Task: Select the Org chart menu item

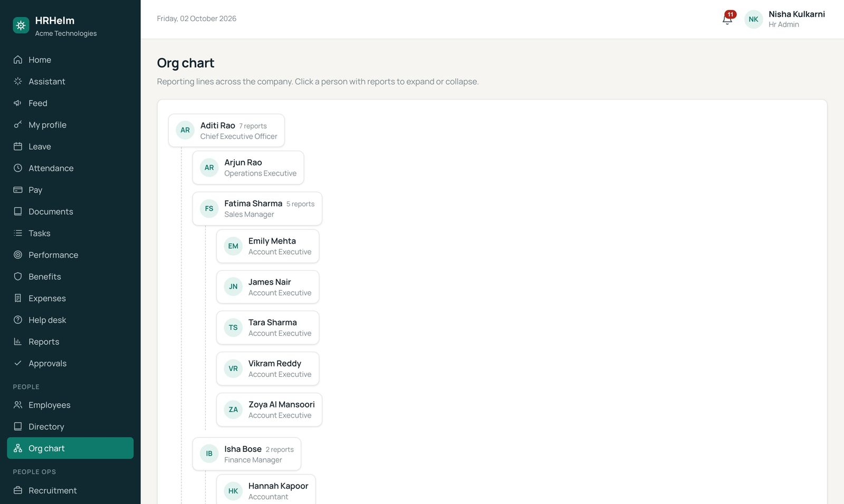Action: (70, 448)
